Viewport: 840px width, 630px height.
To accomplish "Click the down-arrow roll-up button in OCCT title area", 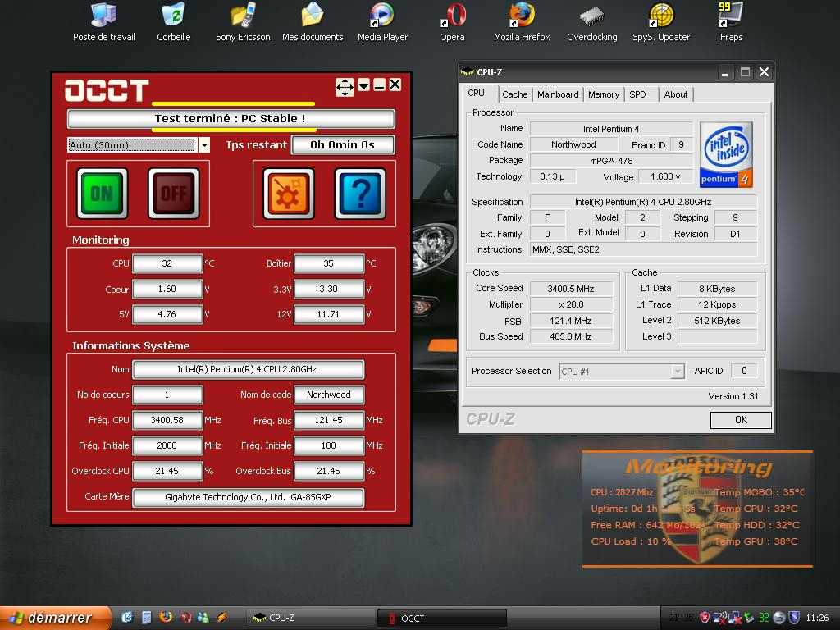I will 363,84.
